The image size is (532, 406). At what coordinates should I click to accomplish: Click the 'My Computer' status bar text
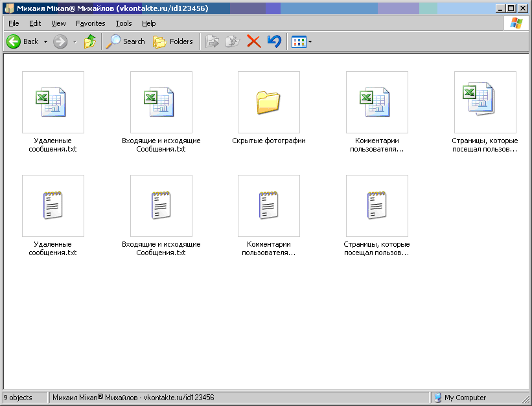click(x=465, y=398)
